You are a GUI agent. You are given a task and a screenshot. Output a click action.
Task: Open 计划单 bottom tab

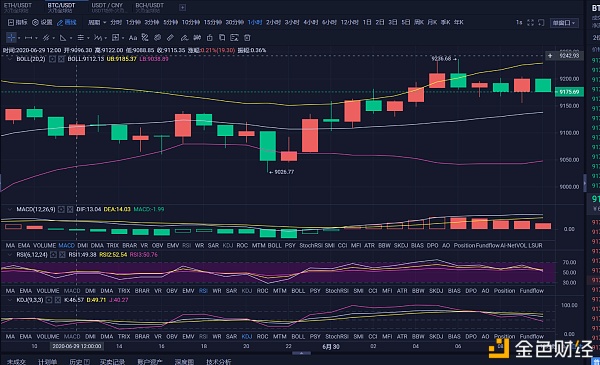(47, 362)
